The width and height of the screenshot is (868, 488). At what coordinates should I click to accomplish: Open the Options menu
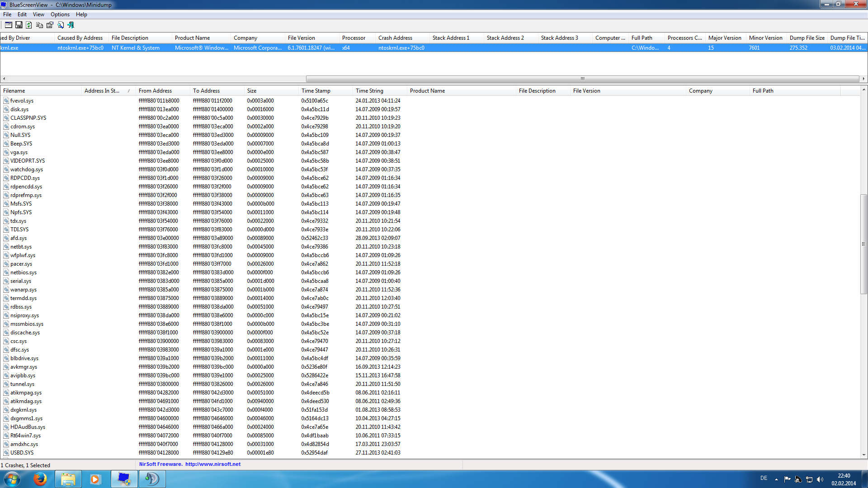(x=60, y=14)
